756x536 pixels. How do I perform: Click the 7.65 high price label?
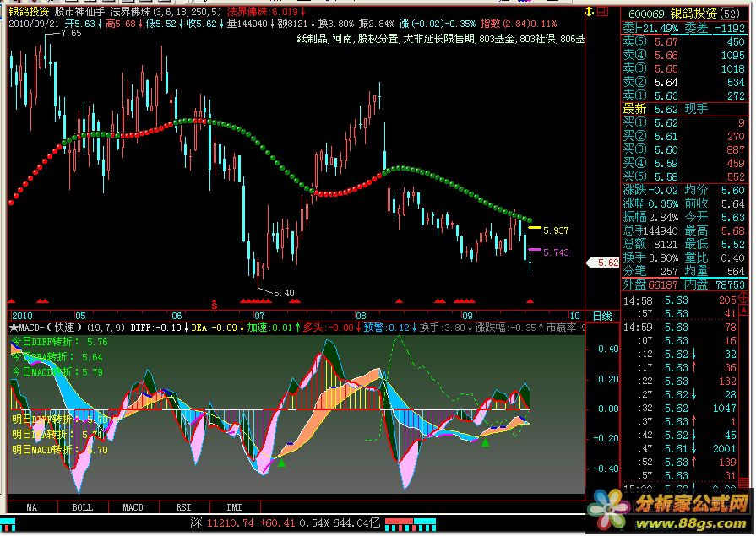point(71,33)
